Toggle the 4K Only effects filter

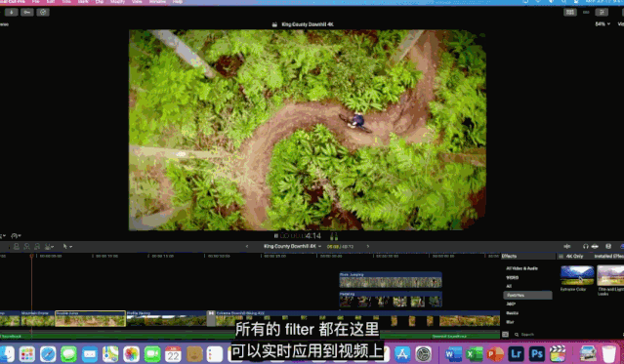(571, 257)
